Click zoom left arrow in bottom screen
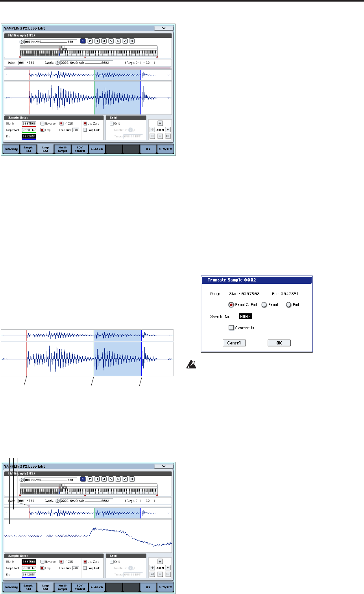Screen dimensions: 364x594 (152, 568)
